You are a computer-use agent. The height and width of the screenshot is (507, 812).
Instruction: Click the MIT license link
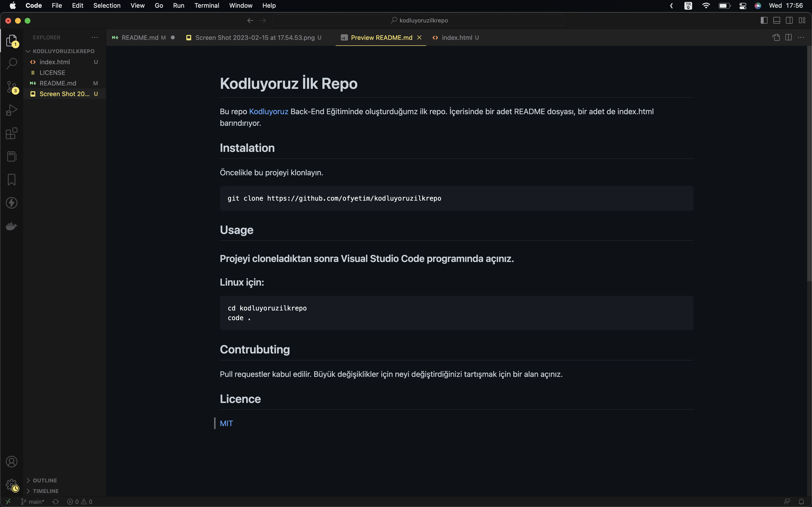226,423
